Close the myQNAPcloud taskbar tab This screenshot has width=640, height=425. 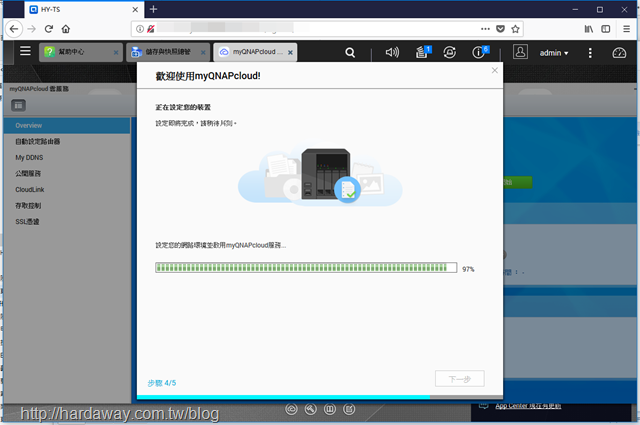click(290, 52)
